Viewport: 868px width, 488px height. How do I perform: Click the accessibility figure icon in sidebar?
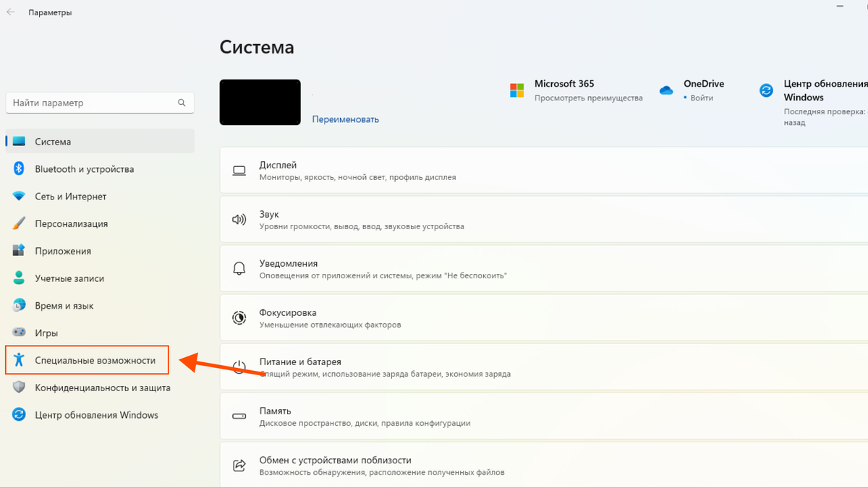click(20, 360)
